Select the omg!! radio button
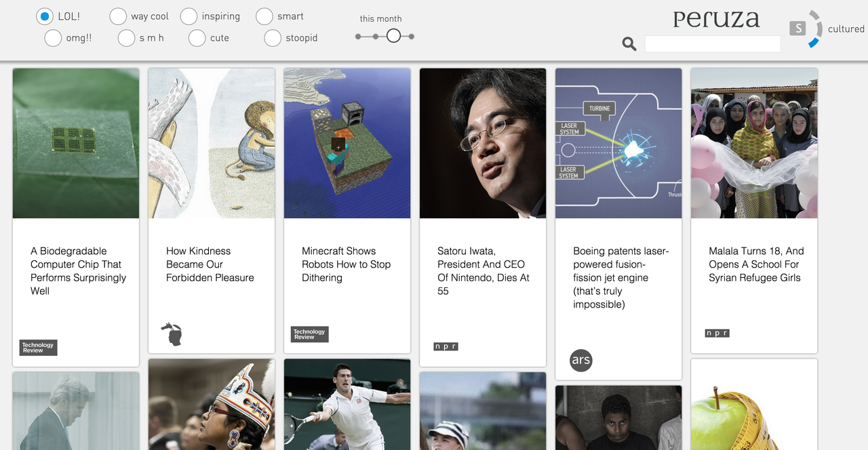 53,38
